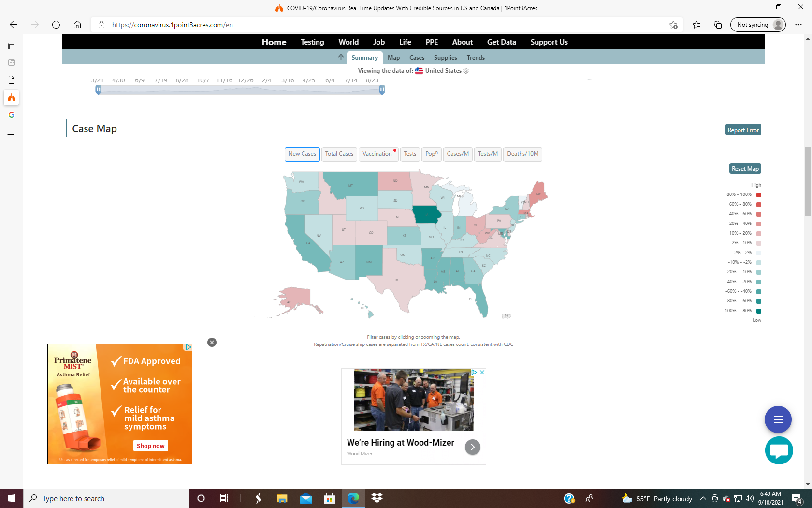Open browser Collections
812x508 pixels.
tap(718, 25)
